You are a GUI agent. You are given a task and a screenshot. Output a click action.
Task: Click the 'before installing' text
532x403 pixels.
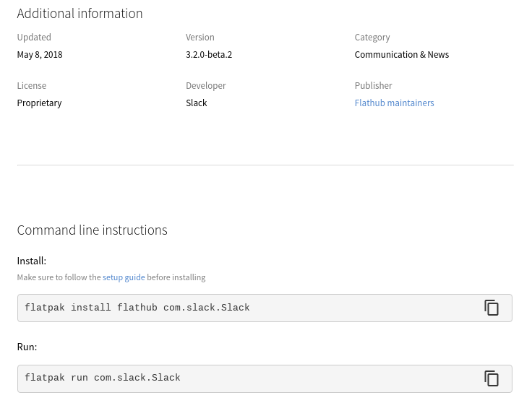(x=176, y=277)
